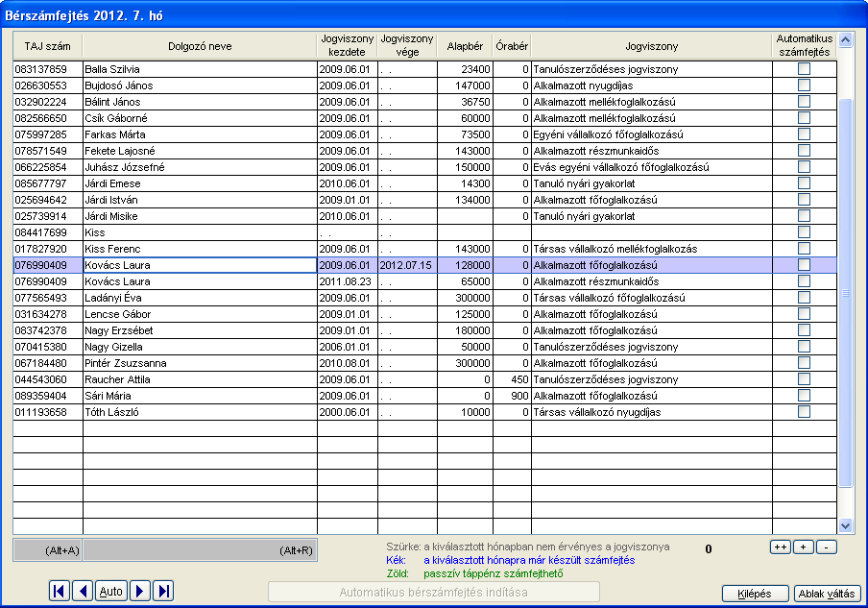Select employee Nagy Erzsébet

[200, 330]
